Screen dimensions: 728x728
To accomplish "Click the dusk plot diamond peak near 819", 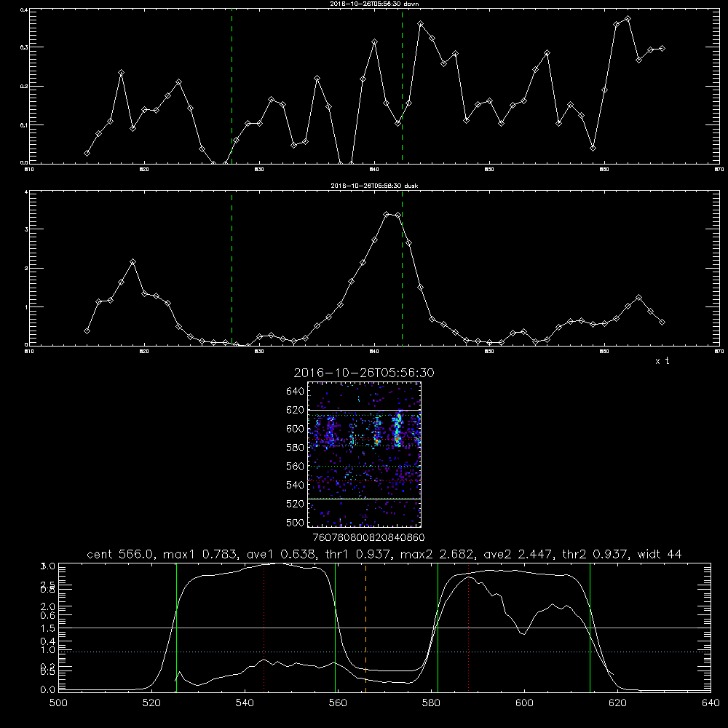I will pyautogui.click(x=132, y=262).
